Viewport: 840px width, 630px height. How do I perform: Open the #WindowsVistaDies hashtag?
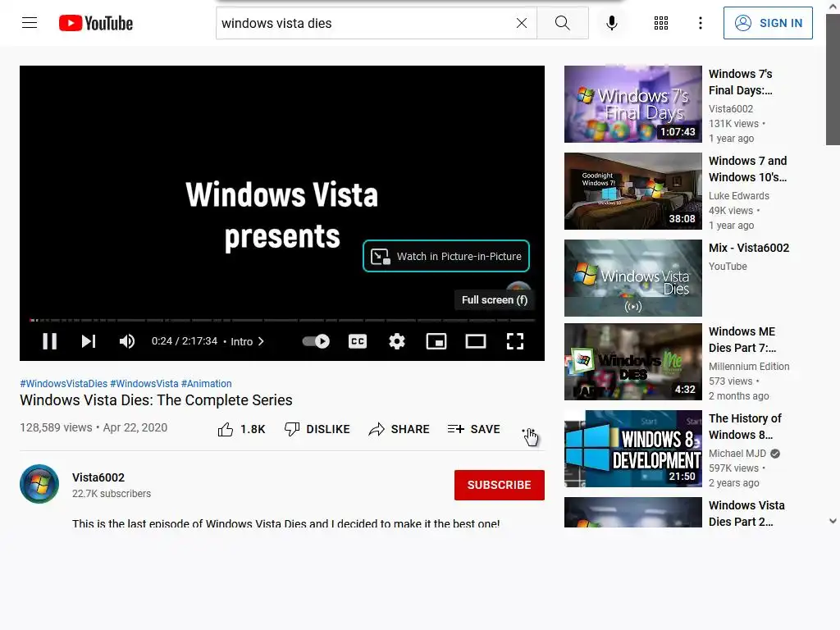click(x=64, y=384)
